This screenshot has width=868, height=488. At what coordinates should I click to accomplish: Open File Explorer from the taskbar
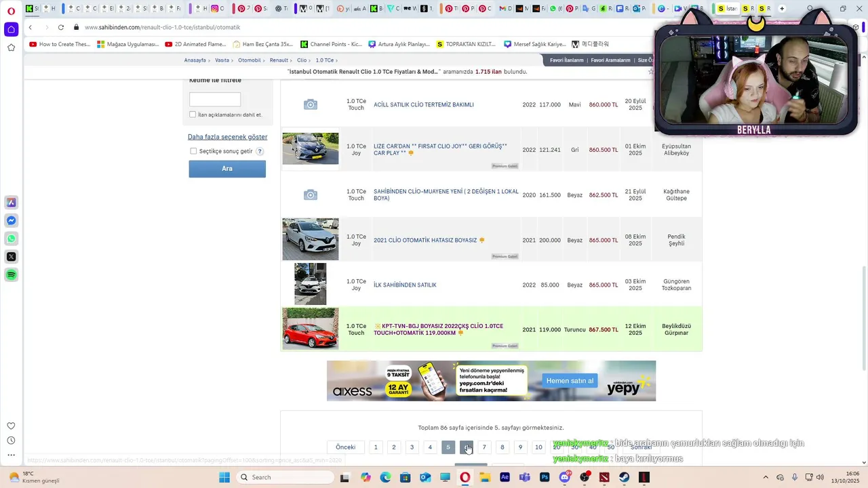tap(485, 477)
